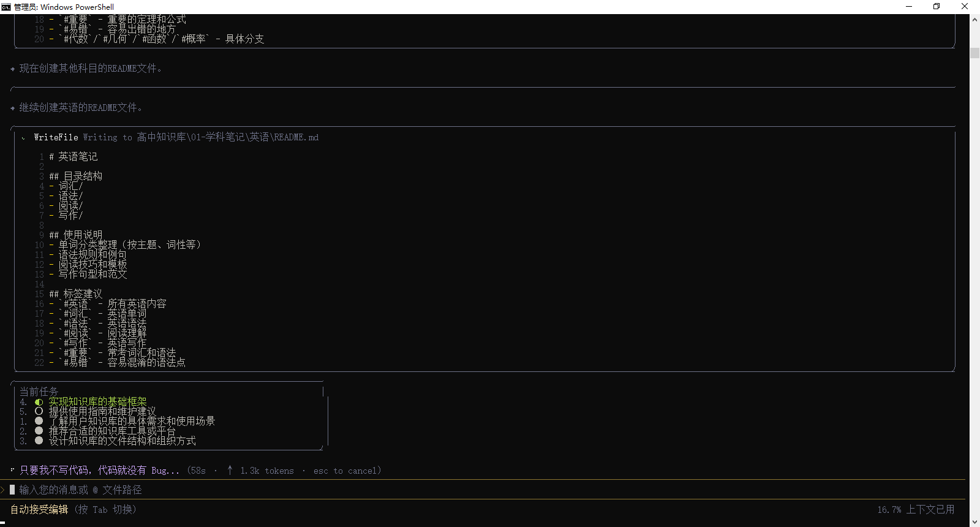Click the 'esc to cancel' text
The width and height of the screenshot is (980, 527).
(347, 471)
